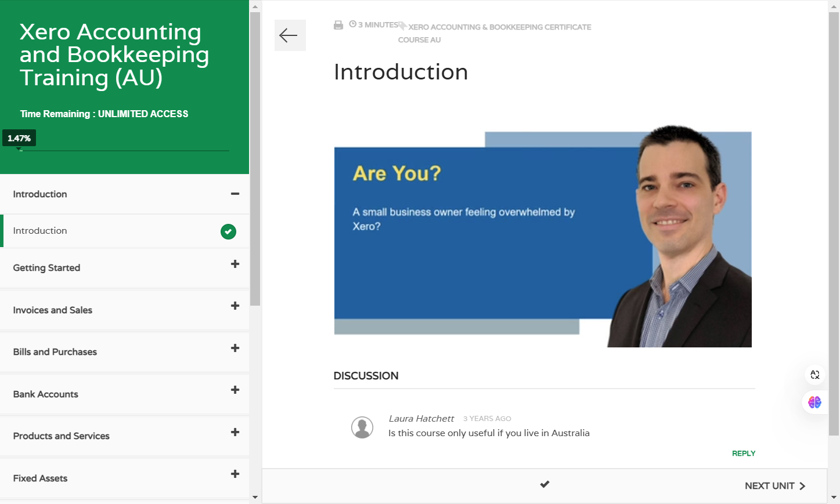
Task: Click the sidebar vertical scrollbar thumb
Action: (255, 159)
